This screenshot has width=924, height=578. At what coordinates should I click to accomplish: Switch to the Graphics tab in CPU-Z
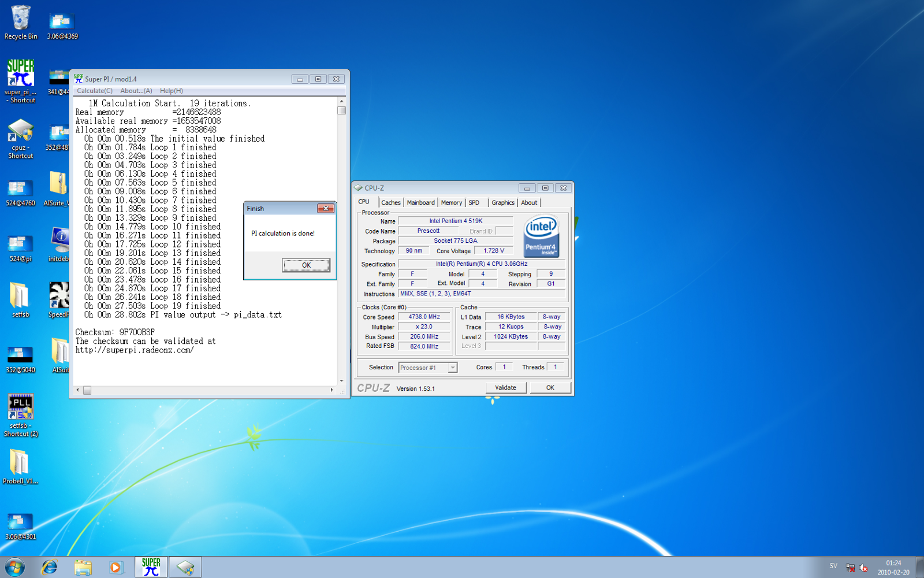(503, 202)
